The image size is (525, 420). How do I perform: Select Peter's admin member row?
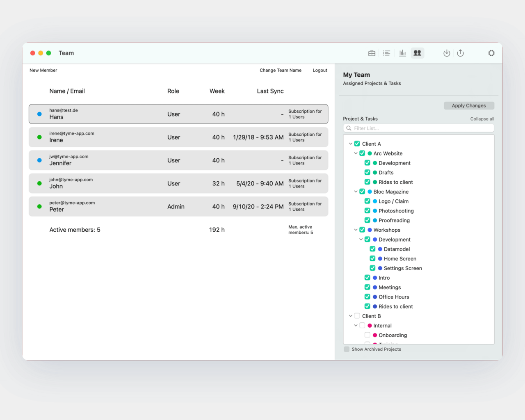click(x=178, y=206)
